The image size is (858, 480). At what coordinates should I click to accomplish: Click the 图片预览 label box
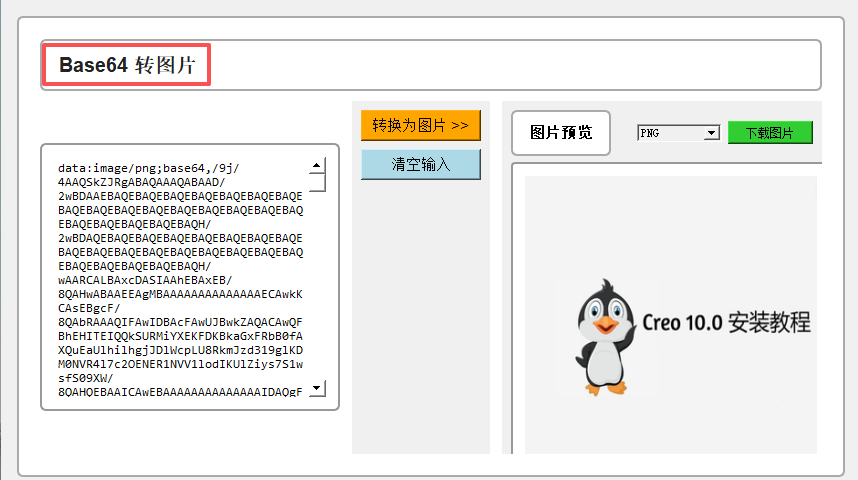pos(561,132)
